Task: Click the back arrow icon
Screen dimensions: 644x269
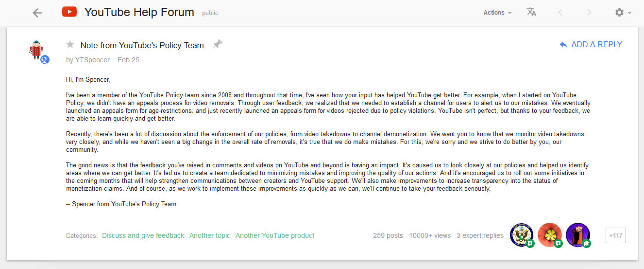Action: click(37, 13)
